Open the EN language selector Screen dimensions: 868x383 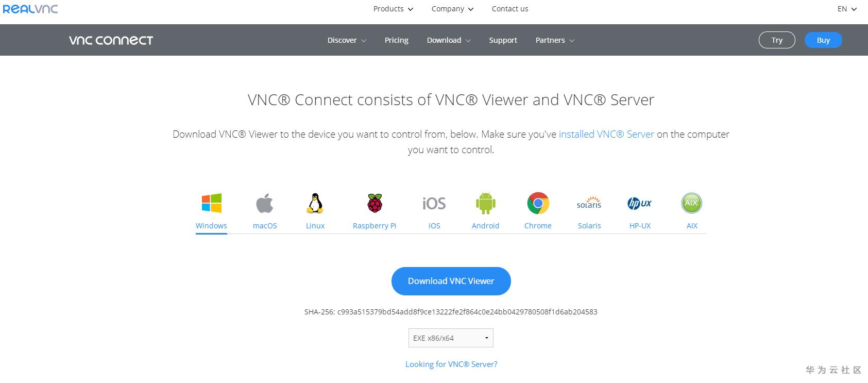click(846, 9)
